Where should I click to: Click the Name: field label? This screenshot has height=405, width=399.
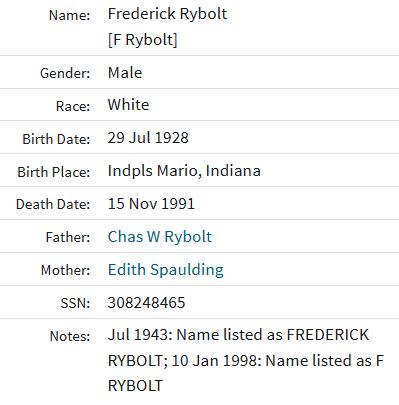69,15
